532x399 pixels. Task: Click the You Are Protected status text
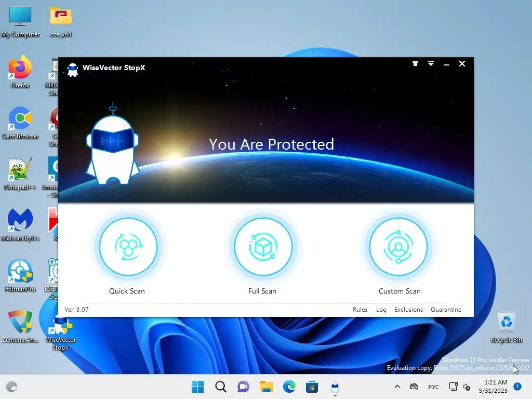(271, 144)
